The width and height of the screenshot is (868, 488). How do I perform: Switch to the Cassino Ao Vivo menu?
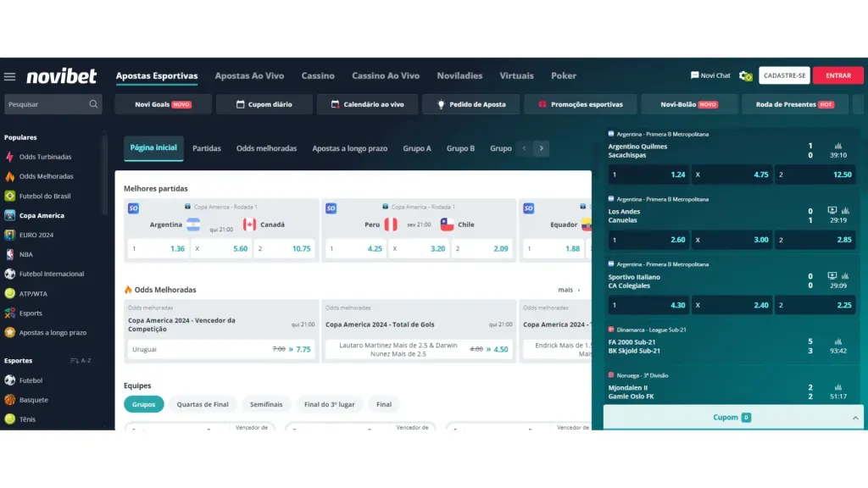pyautogui.click(x=386, y=75)
